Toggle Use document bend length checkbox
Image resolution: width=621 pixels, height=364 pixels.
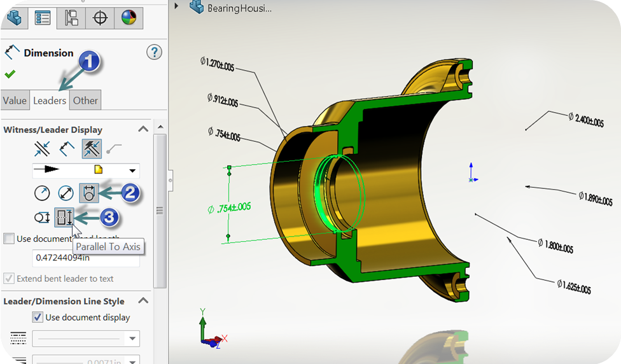(9, 239)
